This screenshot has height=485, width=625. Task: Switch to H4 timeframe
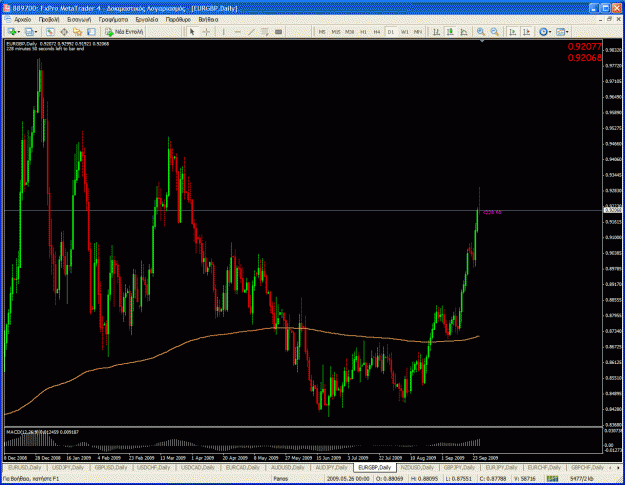pos(377,32)
